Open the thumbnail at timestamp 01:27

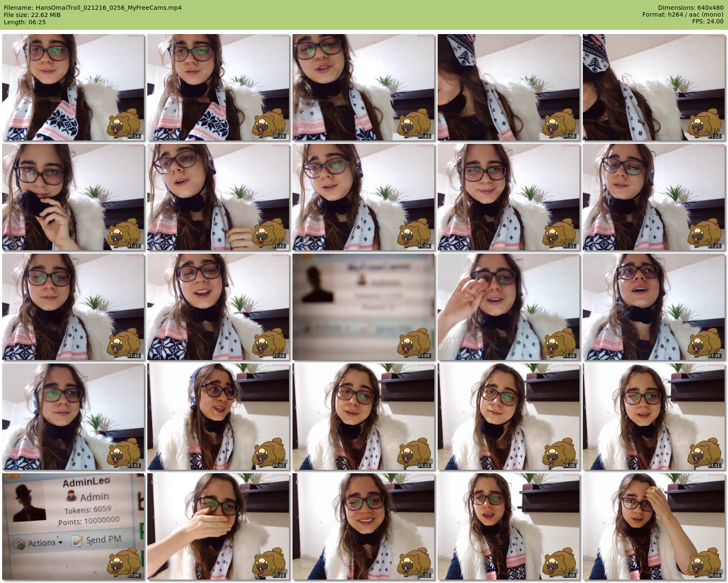click(x=73, y=197)
